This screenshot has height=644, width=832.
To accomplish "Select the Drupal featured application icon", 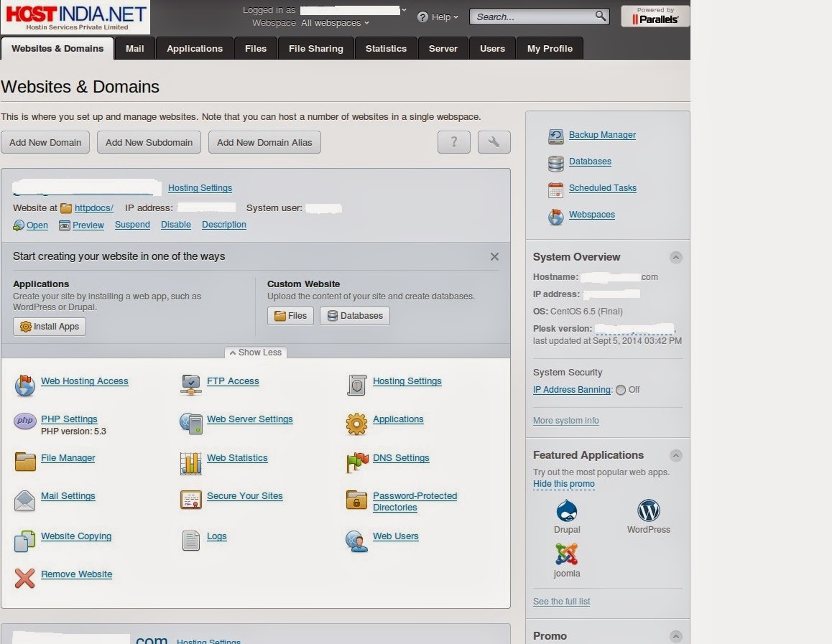I will tap(567, 511).
